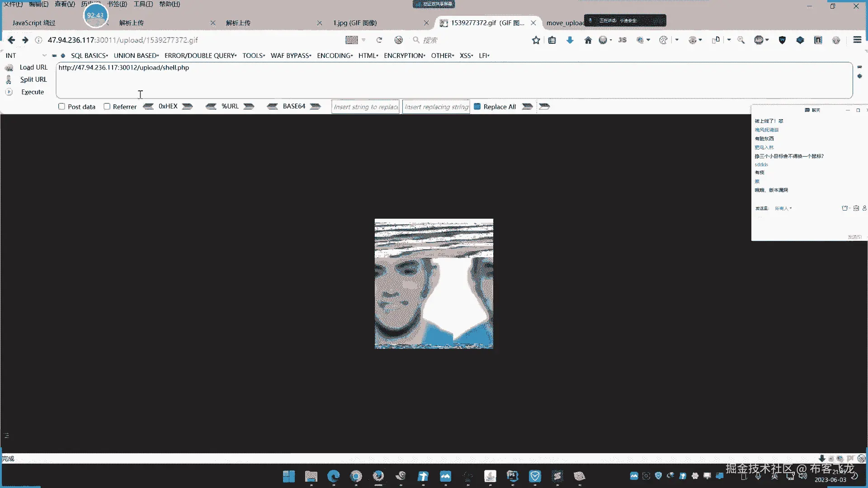Open the WAF BYPASS dropdown

(291, 56)
